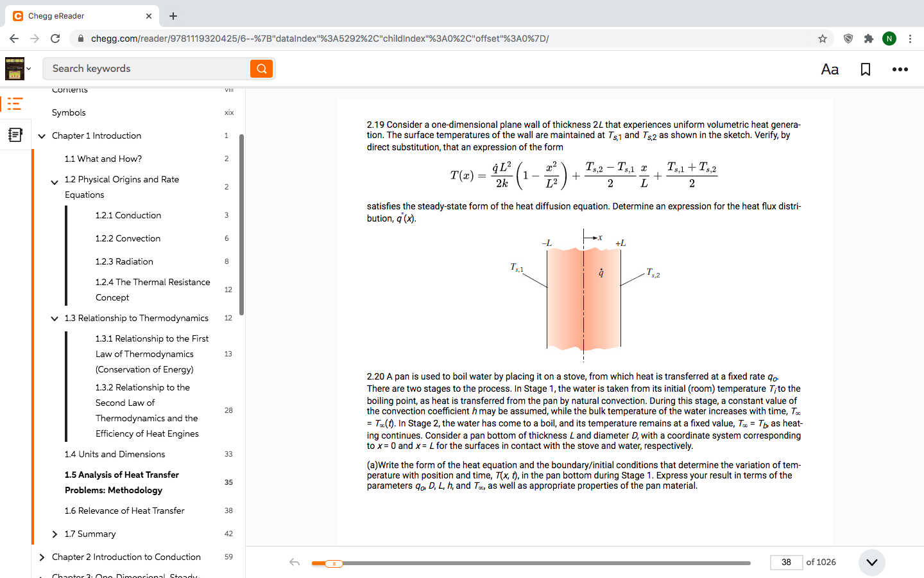
Task: Open the book cover dropdown arrow
Action: point(28,69)
